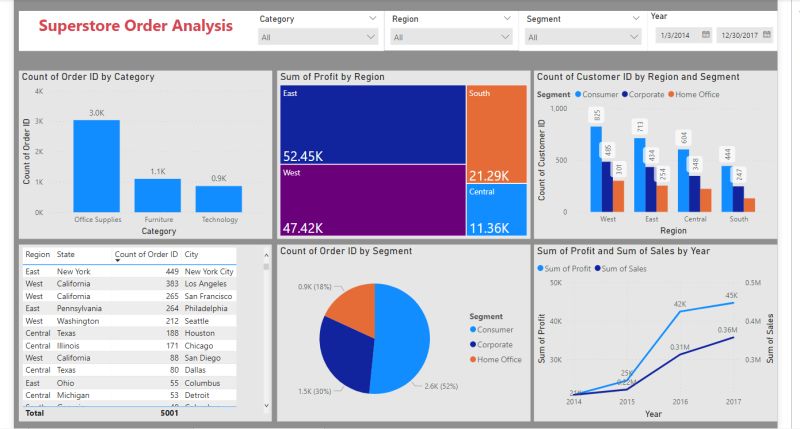Click the Superstore Order Analysis title
800x429 pixels.
point(136,26)
